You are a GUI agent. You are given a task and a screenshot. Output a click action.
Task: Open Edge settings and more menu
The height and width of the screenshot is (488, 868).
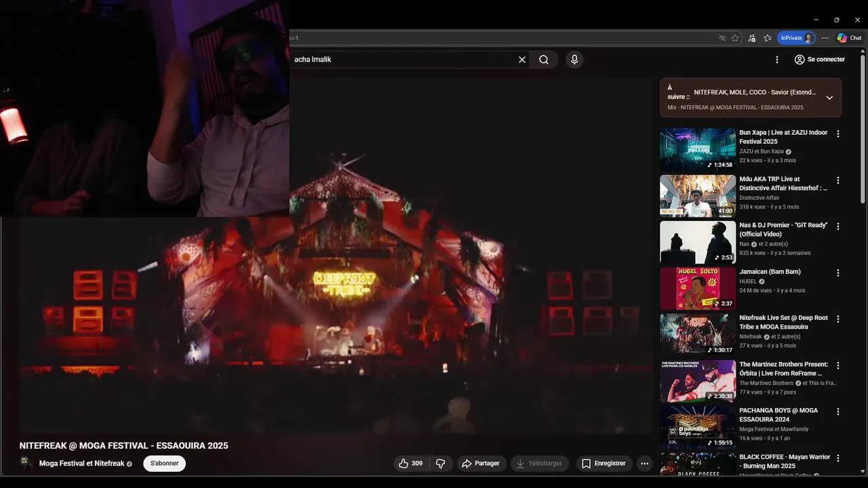click(x=825, y=38)
